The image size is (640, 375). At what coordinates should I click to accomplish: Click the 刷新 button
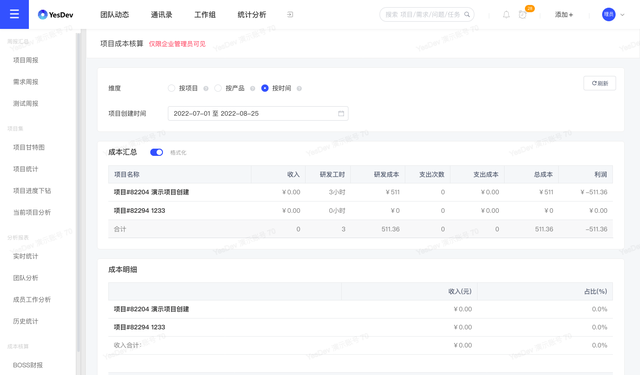point(600,83)
